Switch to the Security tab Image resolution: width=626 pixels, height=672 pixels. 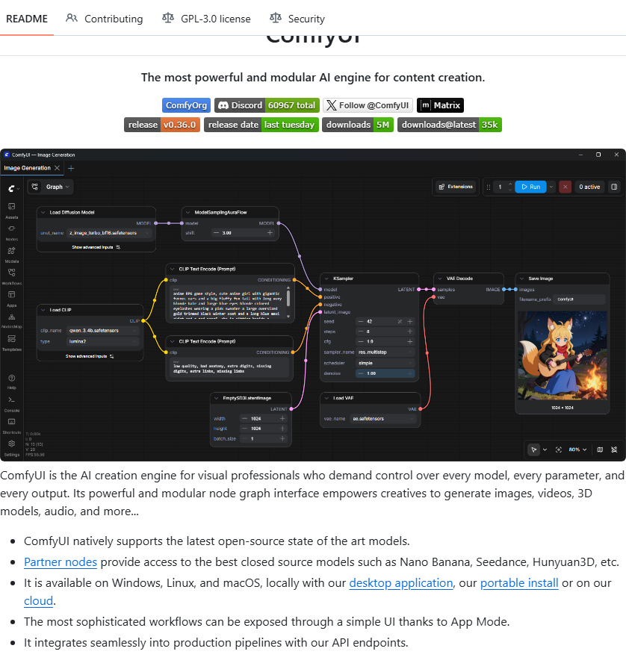pos(297,19)
